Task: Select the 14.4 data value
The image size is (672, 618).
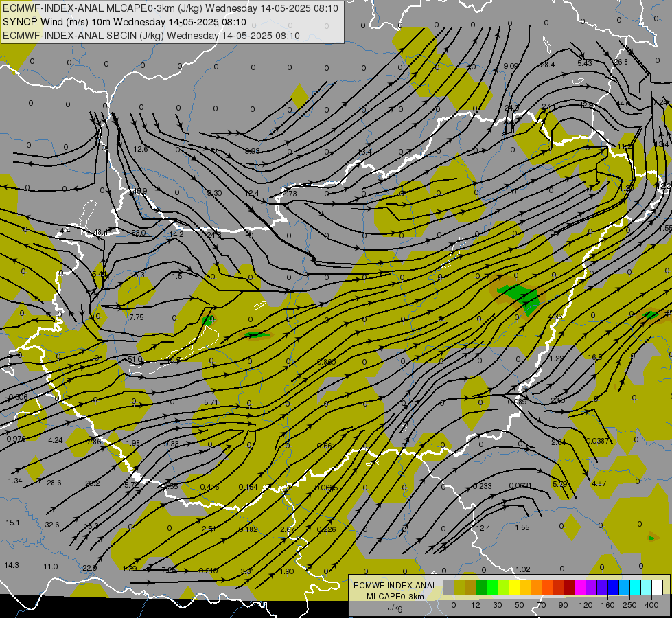Action: pos(63,231)
